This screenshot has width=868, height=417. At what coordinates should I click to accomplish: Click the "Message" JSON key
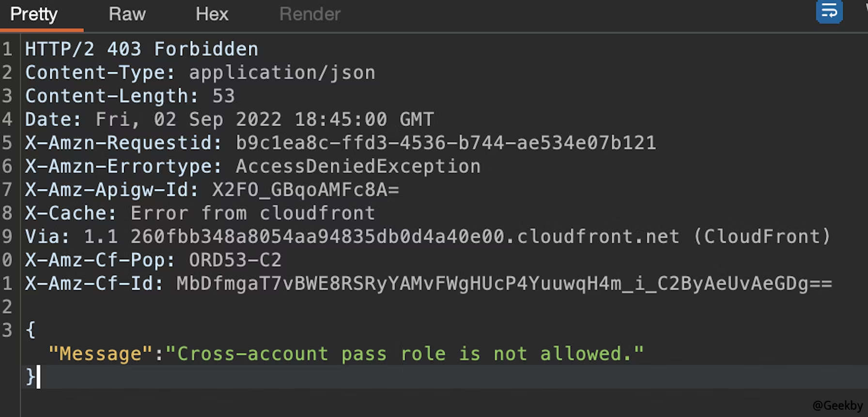100,354
